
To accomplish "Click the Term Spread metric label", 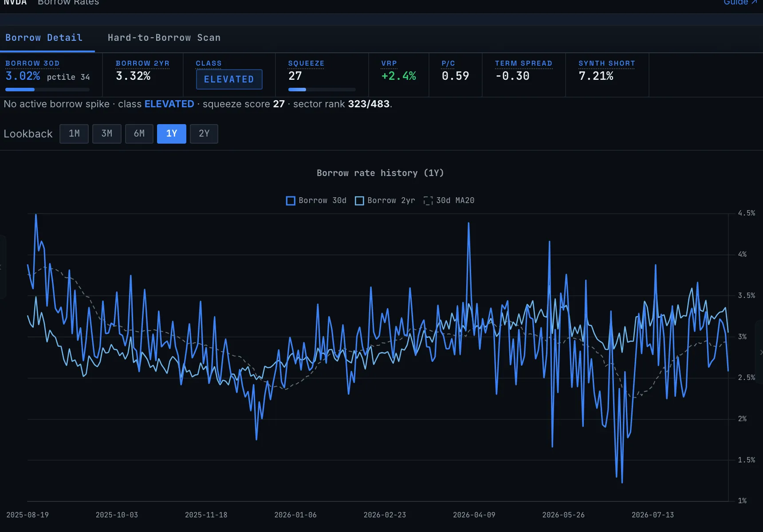I will [x=524, y=63].
